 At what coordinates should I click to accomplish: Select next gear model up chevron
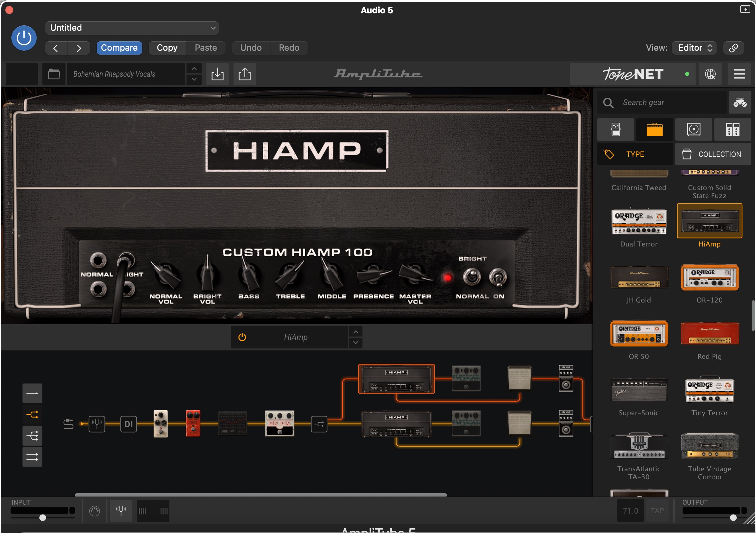click(x=356, y=332)
